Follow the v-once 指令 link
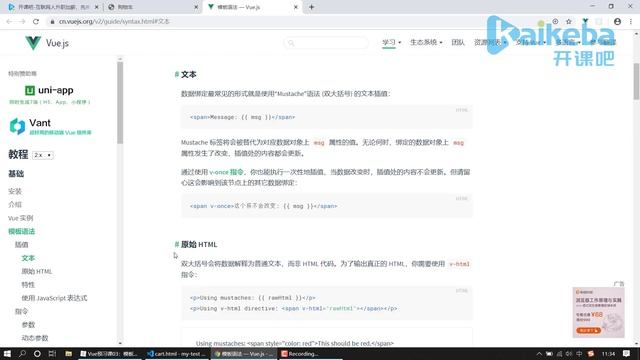 click(226, 172)
